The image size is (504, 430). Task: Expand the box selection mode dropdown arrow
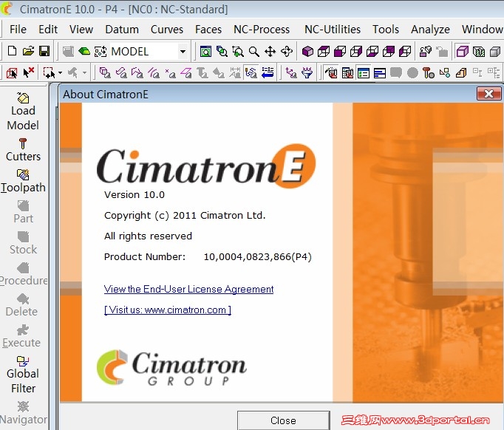[x=60, y=73]
